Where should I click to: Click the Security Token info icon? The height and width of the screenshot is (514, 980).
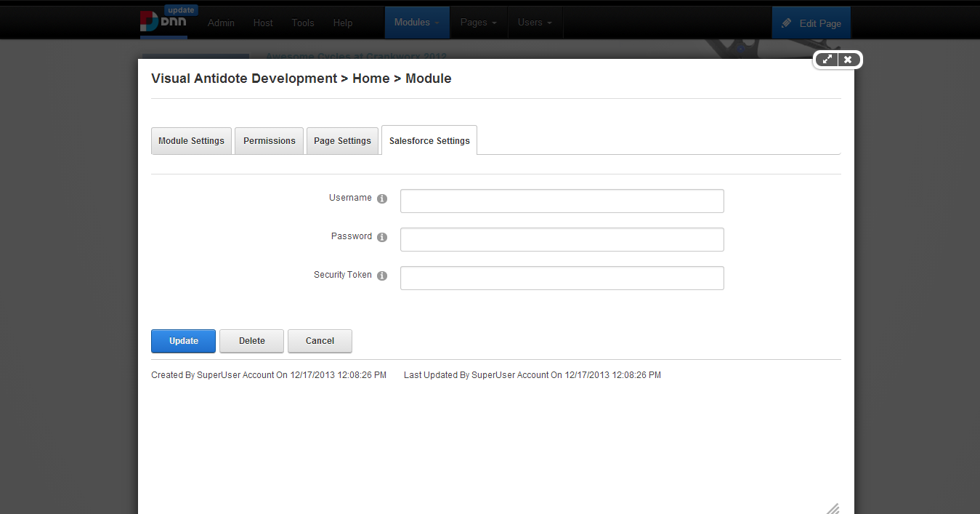point(382,276)
